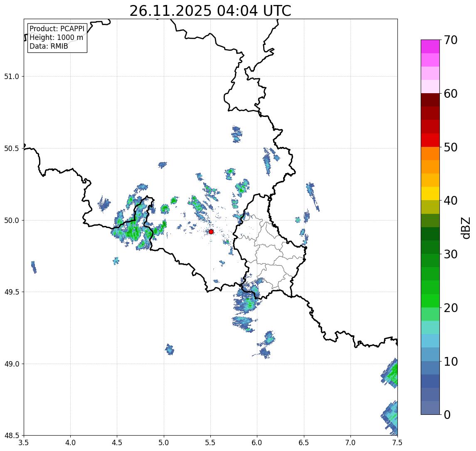Viewport: 476px width, 451px height.
Task: Click the colorbar tick label 20
Action: (x=451, y=308)
